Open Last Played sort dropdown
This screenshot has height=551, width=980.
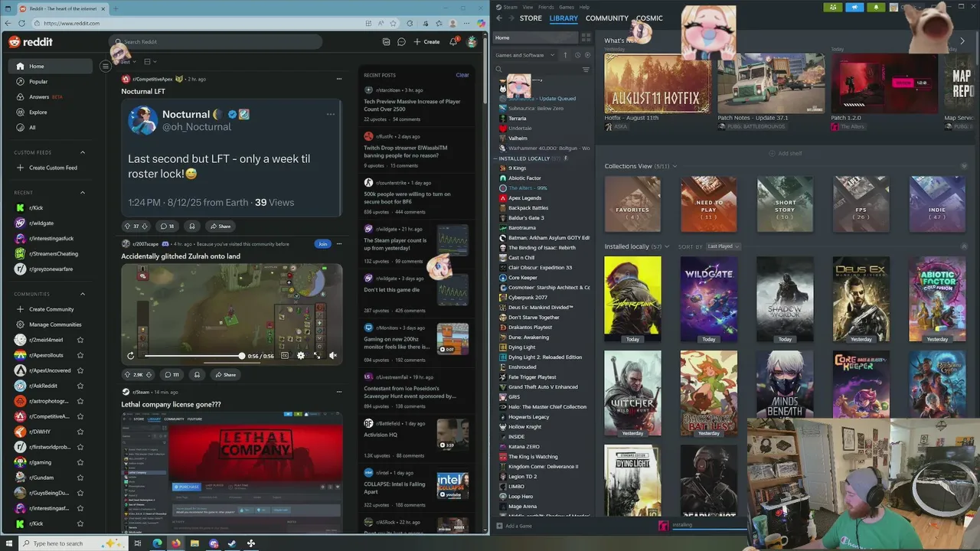pos(723,246)
